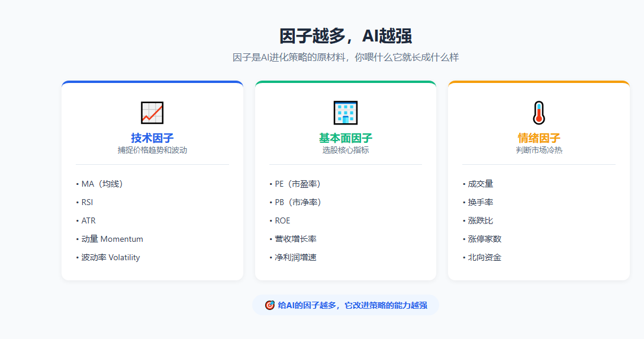
Task: Select the 基本面因子 card title
Action: point(346,138)
